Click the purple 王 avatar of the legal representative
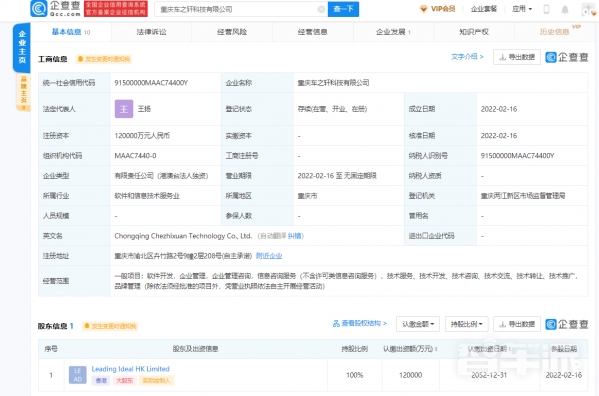Image resolution: width=599 pixels, height=396 pixels. [x=124, y=109]
